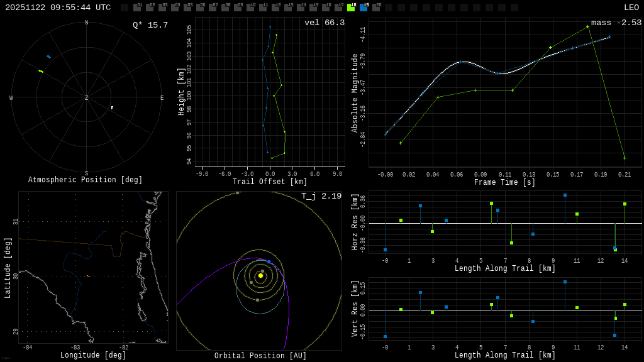644x362 pixels.
Task: Click the vel 66.3 value
Action: point(325,23)
